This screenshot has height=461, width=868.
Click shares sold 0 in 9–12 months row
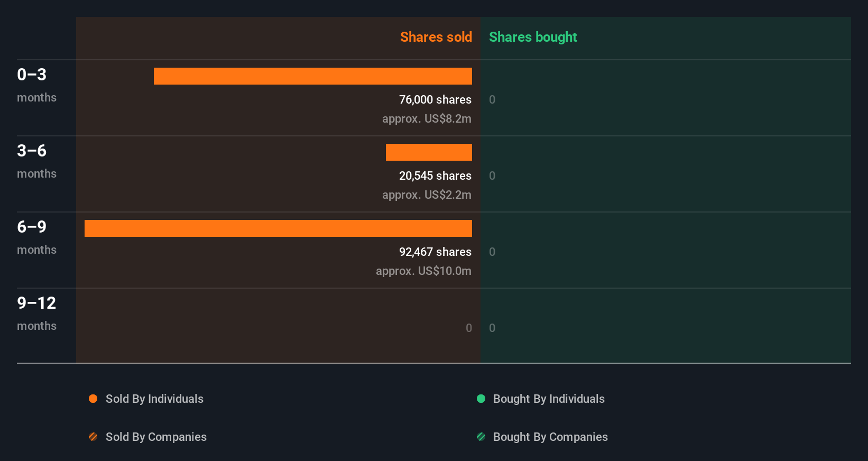(x=469, y=328)
